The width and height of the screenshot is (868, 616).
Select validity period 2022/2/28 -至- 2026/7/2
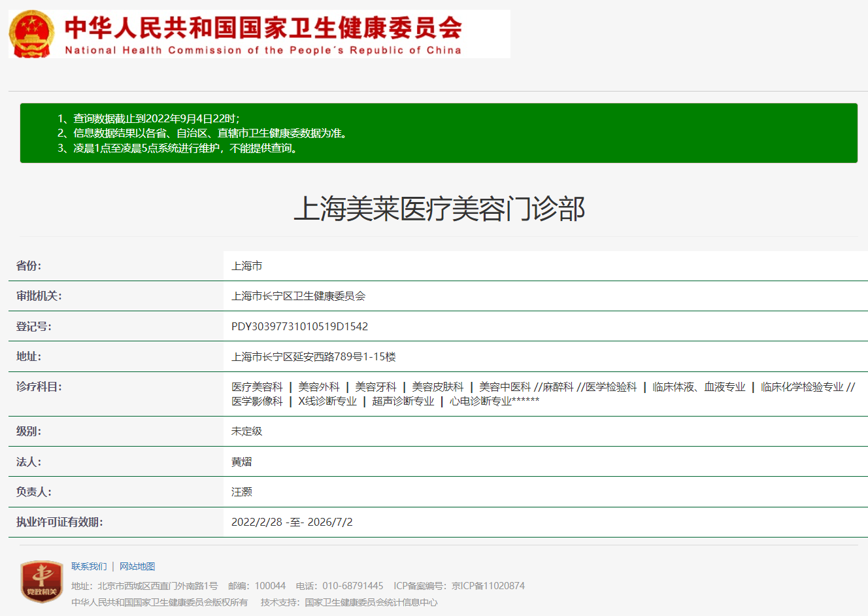292,522
